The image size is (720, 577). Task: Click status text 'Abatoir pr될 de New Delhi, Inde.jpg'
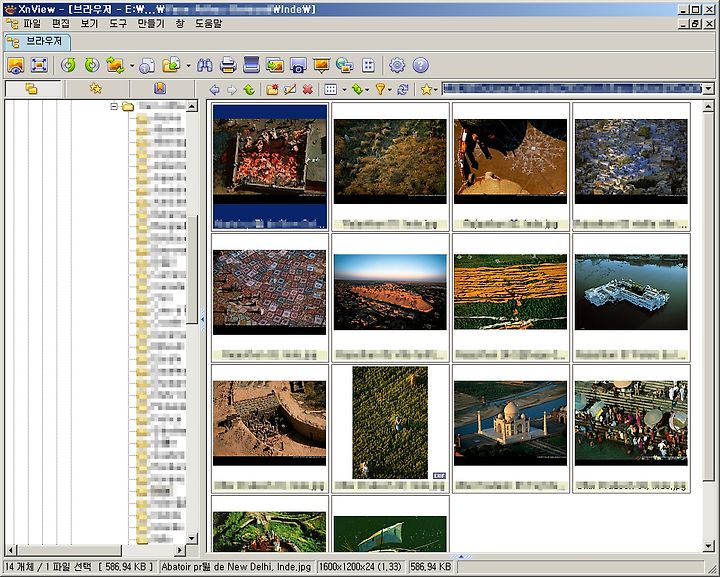(236, 567)
